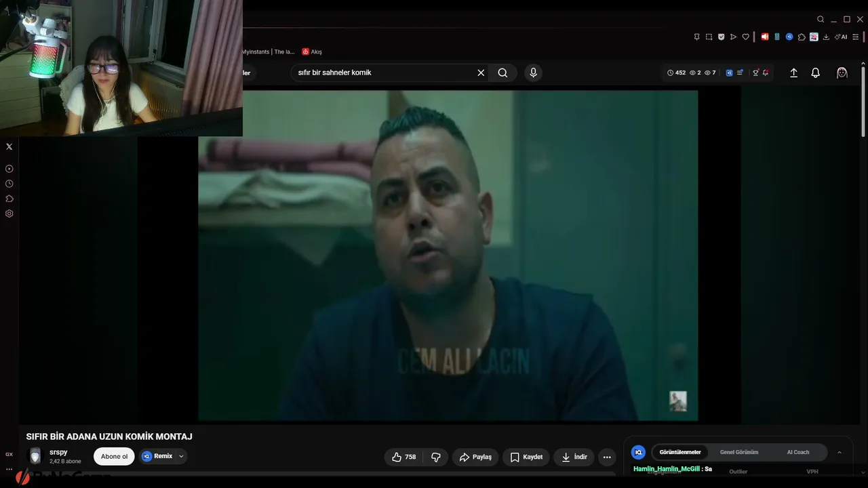Open sidebar settings gear
Viewport: 868px width, 488px height.
9,213
